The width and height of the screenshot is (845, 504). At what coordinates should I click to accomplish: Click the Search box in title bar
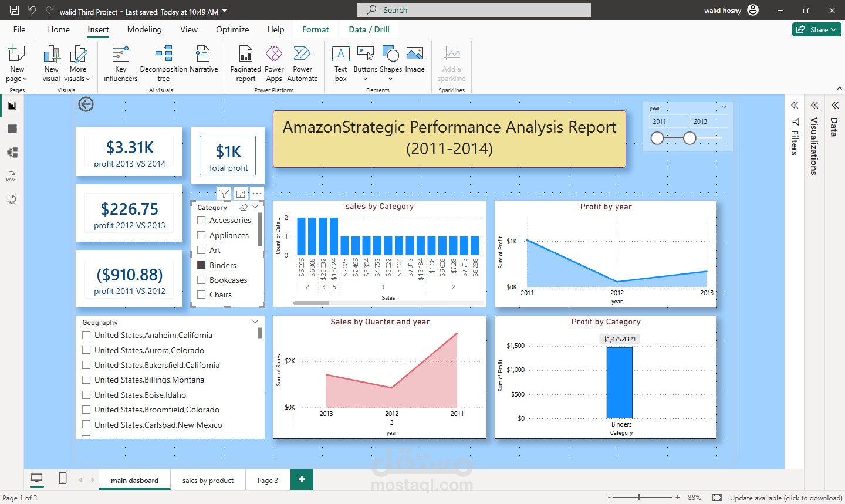coord(474,10)
